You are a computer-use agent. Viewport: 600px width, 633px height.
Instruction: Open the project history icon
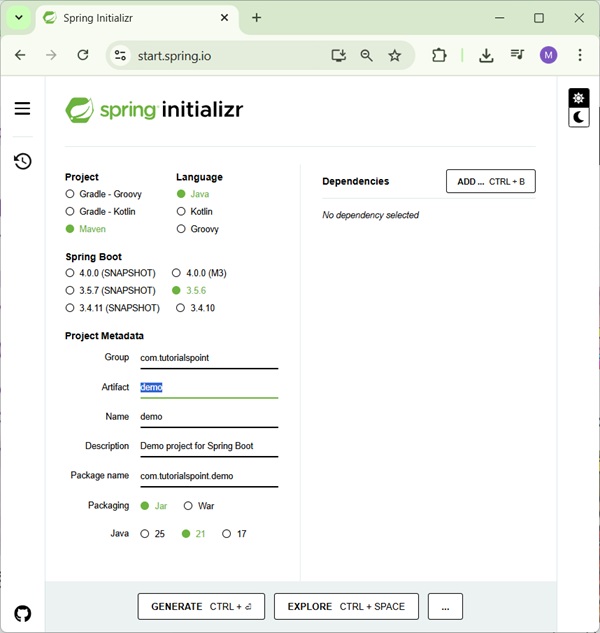click(23, 161)
